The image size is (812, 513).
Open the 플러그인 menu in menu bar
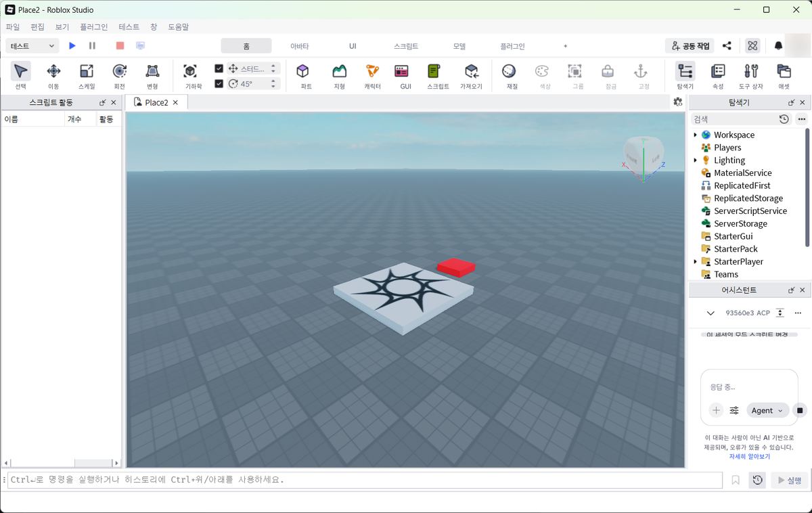93,27
